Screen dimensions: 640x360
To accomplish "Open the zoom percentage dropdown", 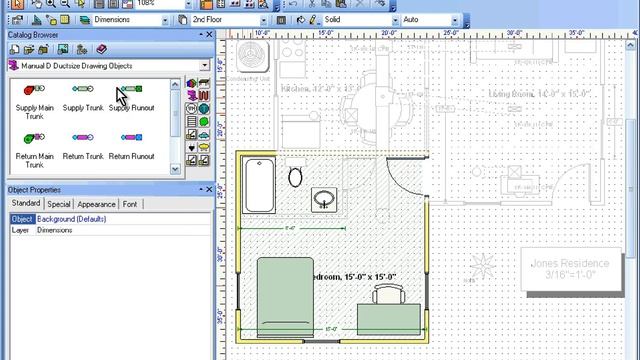I will pos(188,4).
